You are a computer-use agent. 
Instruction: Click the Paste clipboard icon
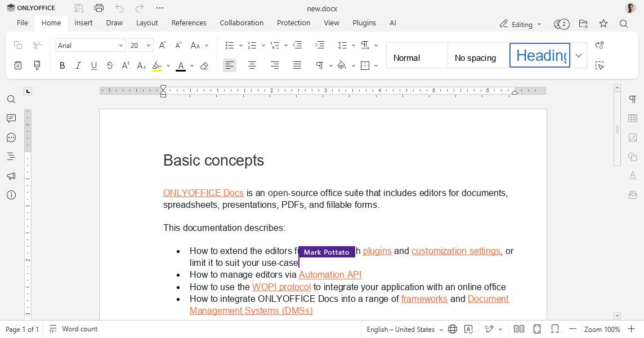coord(17,65)
